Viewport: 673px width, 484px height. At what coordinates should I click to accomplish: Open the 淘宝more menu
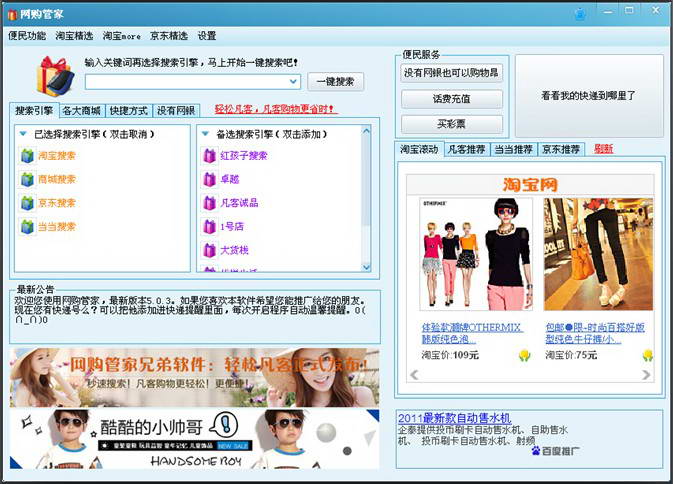[x=121, y=36]
